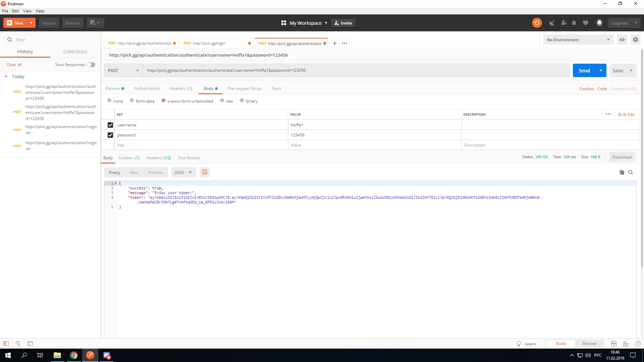Click the sync status icon
The width and height of the screenshot is (644, 362).
[x=537, y=23]
